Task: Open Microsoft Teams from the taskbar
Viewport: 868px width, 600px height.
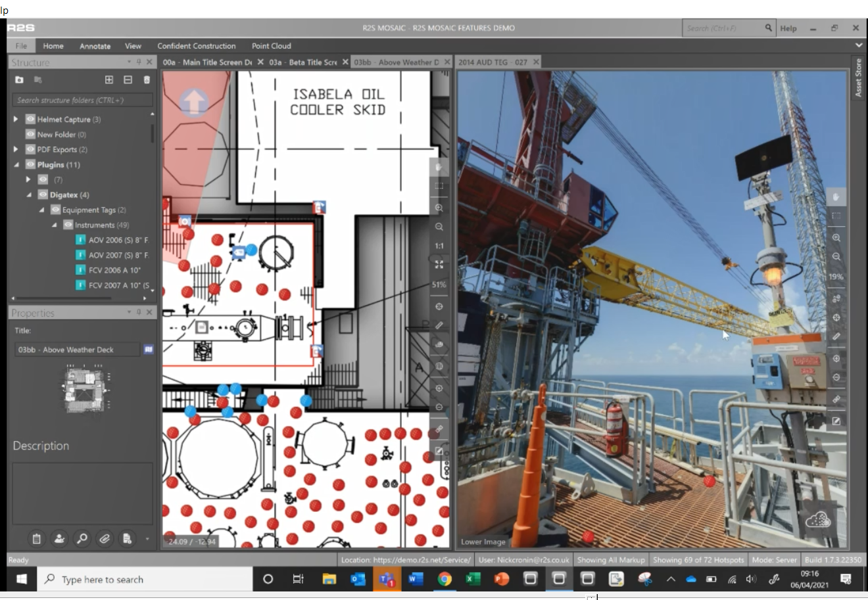Action: 386,579
